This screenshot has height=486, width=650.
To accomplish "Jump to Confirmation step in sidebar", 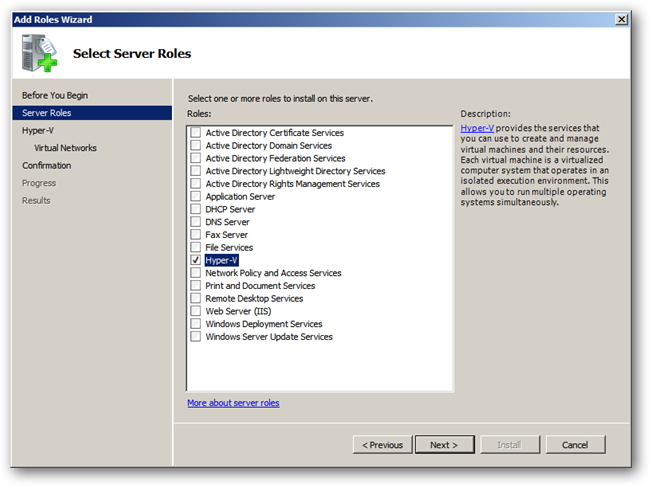I will tap(46, 165).
